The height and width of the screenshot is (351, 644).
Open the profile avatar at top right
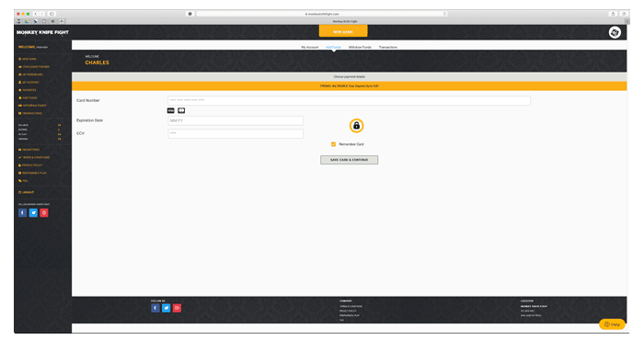tap(615, 32)
